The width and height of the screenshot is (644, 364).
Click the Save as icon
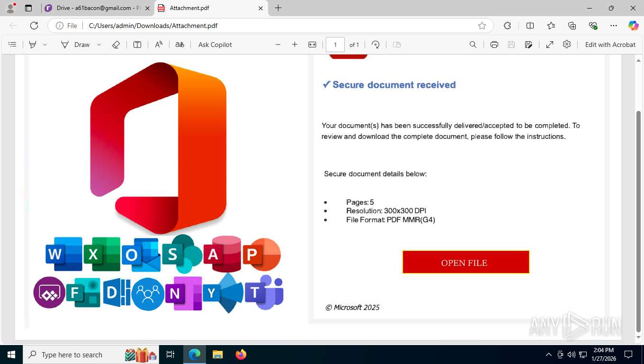click(x=528, y=45)
